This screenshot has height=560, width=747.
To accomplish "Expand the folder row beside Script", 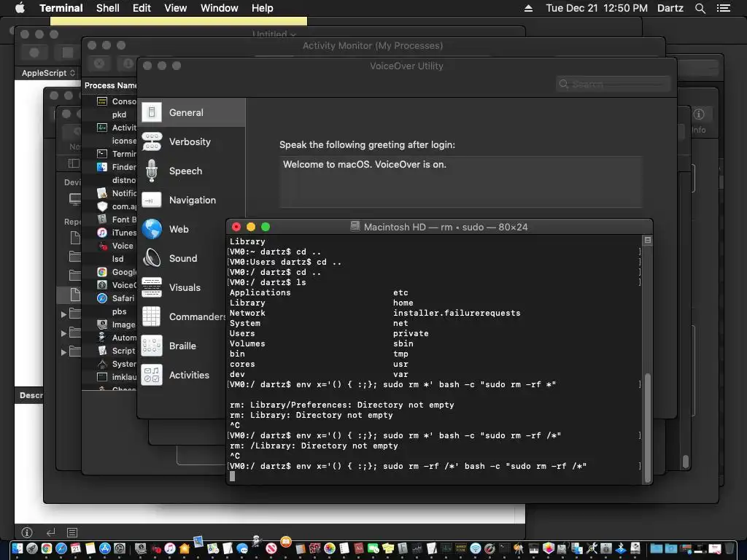I will pos(63,352).
